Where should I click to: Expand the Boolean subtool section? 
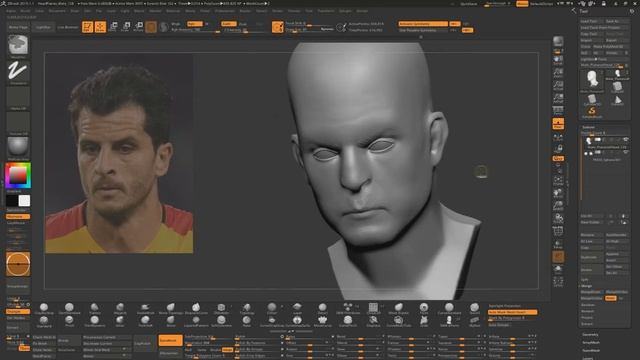(588, 305)
